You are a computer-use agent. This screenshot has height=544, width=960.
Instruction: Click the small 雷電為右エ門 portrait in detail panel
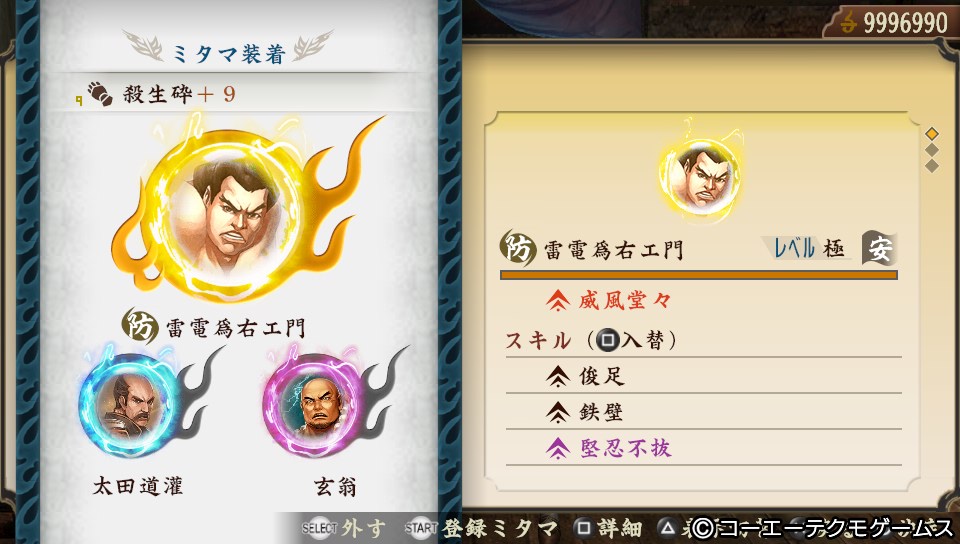tap(700, 176)
